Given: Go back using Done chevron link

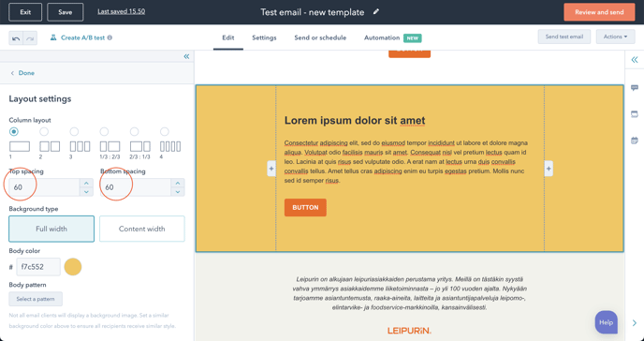Looking at the screenshot, I should 22,73.
